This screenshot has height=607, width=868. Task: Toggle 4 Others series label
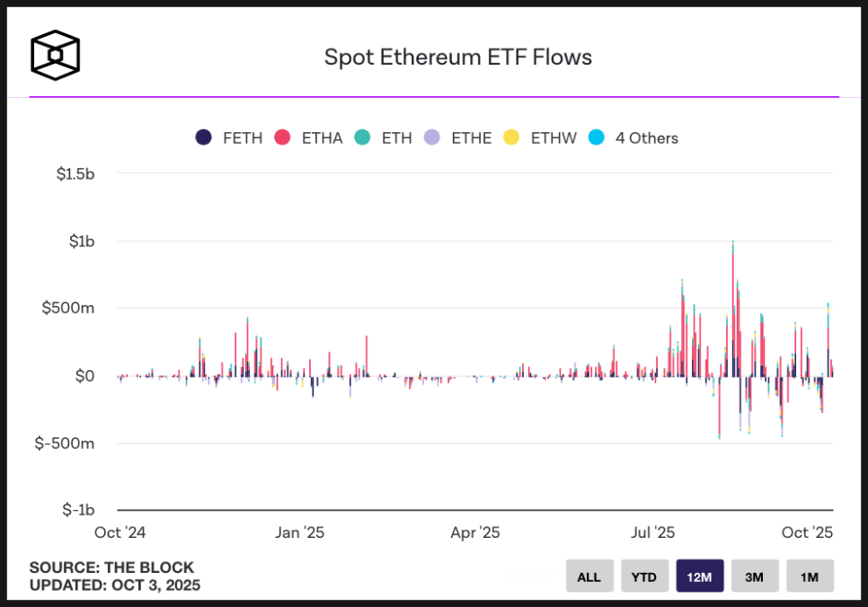646,138
